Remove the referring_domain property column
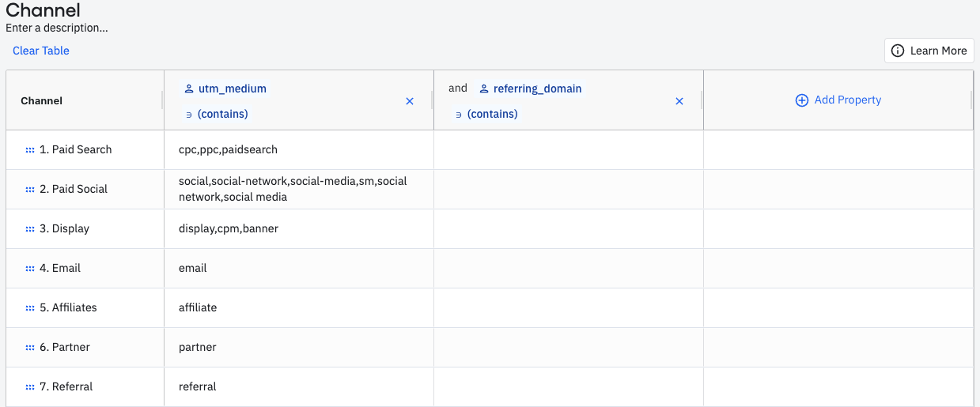Image resolution: width=980 pixels, height=407 pixels. (x=679, y=101)
